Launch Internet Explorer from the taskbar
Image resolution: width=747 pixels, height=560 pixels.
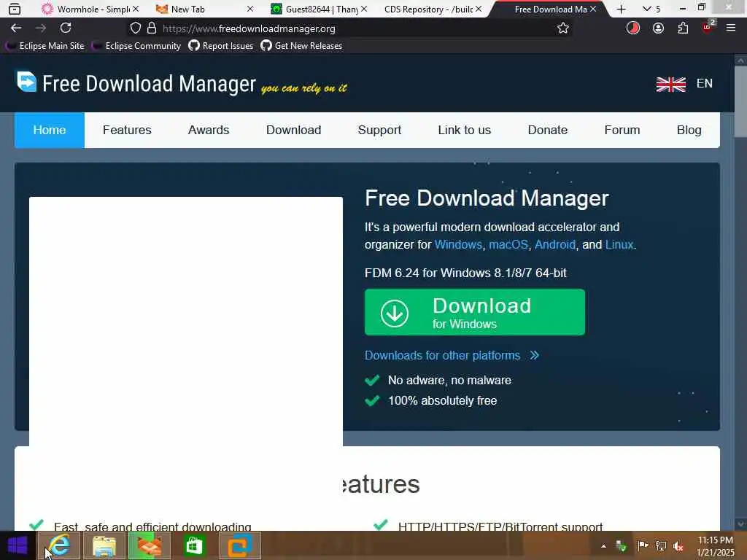pos(58,545)
